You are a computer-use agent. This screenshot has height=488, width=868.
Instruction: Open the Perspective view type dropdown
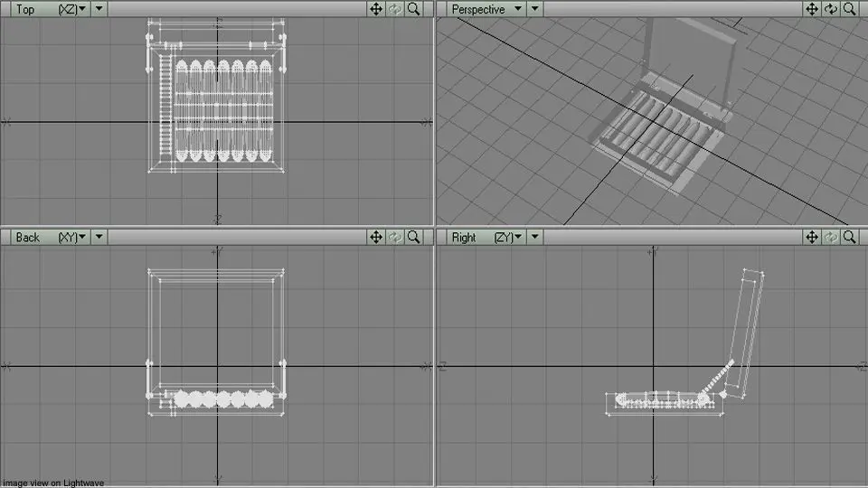click(x=486, y=9)
